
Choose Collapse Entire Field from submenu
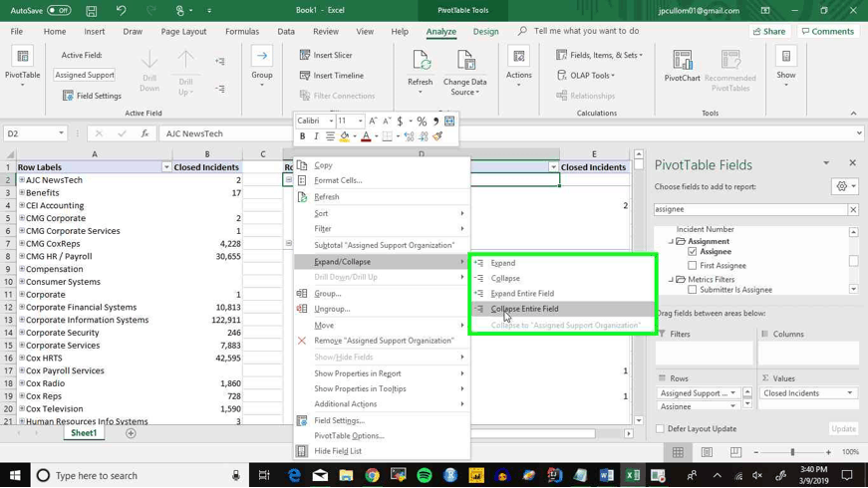pos(563,309)
